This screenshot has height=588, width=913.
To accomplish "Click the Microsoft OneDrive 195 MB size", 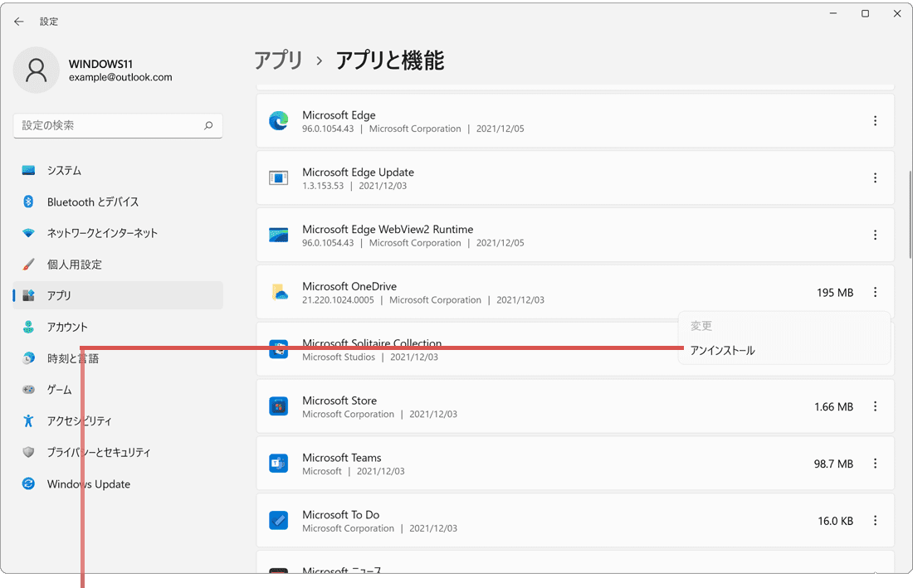I will pos(834,293).
